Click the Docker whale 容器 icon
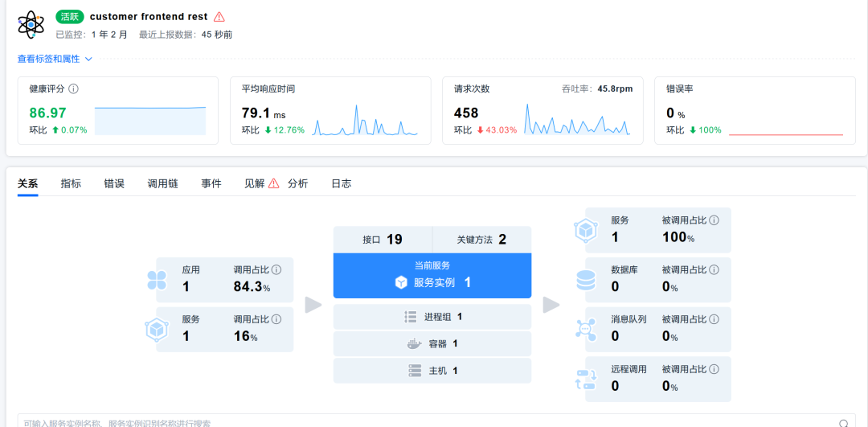 [x=414, y=343]
